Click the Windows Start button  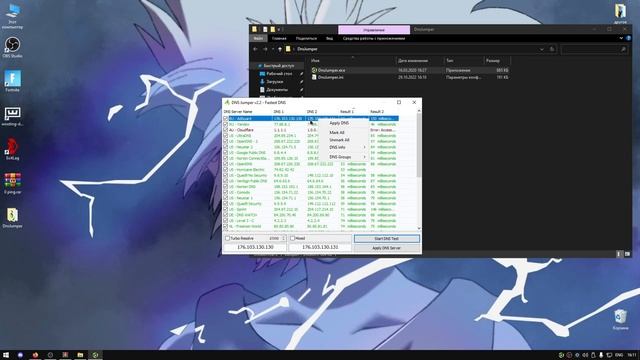click(6, 355)
